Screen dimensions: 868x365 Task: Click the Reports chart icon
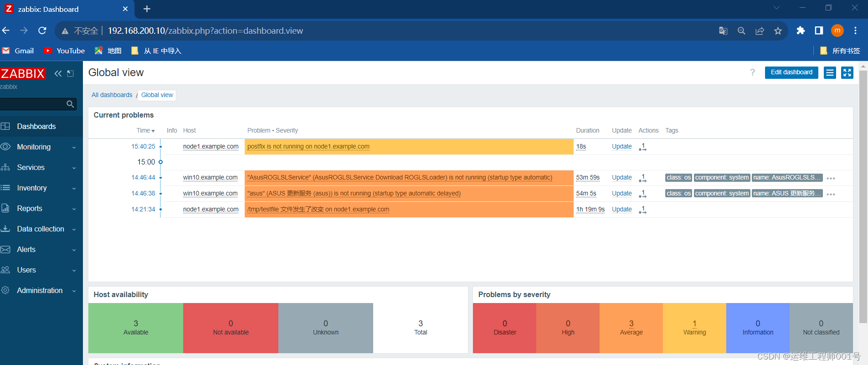point(5,208)
